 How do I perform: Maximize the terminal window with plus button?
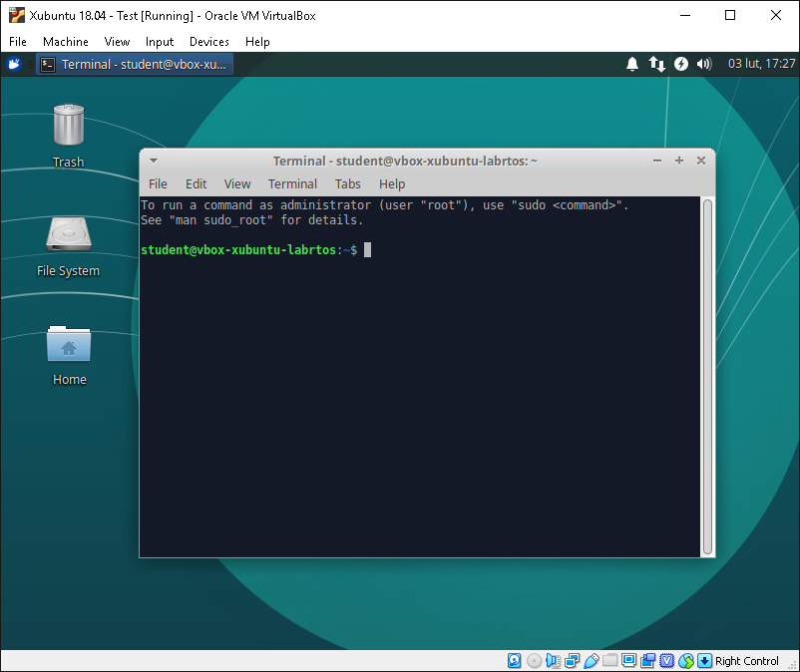tap(679, 161)
